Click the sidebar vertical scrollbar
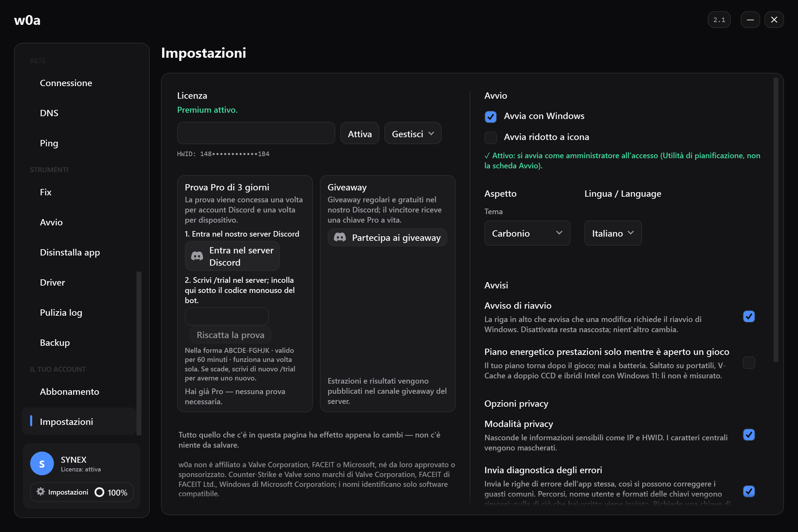Image resolution: width=798 pixels, height=532 pixels. pyautogui.click(x=139, y=353)
